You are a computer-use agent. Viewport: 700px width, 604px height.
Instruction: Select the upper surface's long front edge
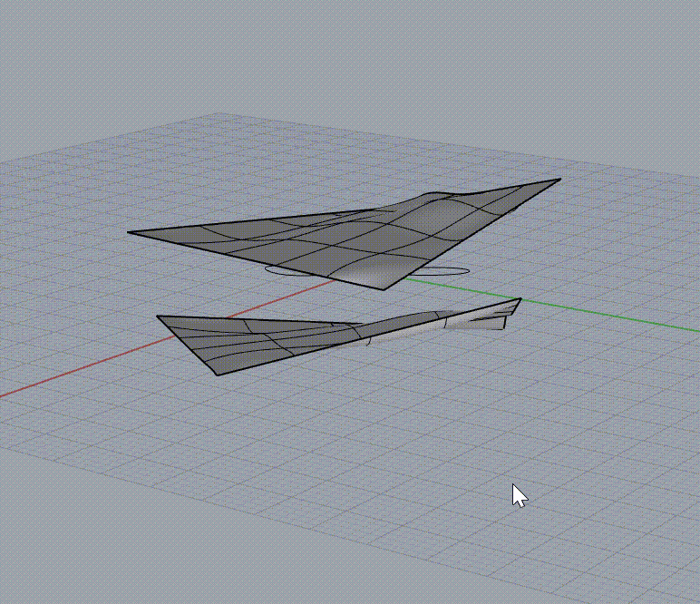click(x=255, y=260)
